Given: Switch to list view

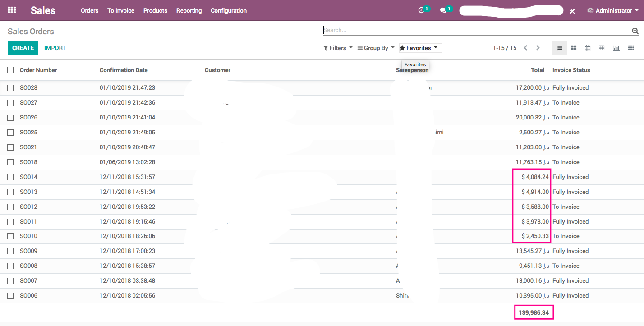Looking at the screenshot, I should point(559,48).
